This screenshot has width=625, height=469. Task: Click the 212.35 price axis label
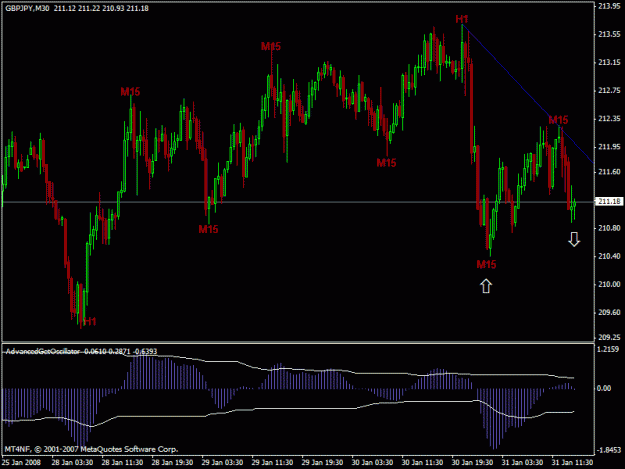[609, 118]
